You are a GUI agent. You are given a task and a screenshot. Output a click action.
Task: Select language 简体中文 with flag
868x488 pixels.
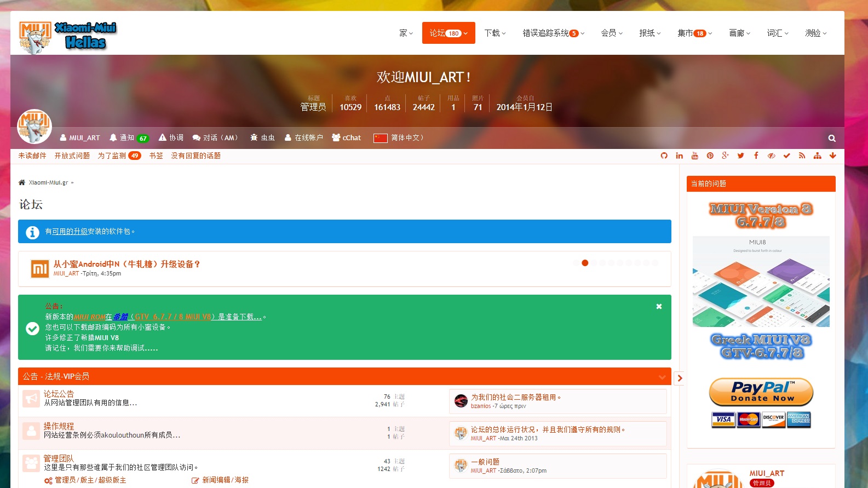[x=399, y=138]
